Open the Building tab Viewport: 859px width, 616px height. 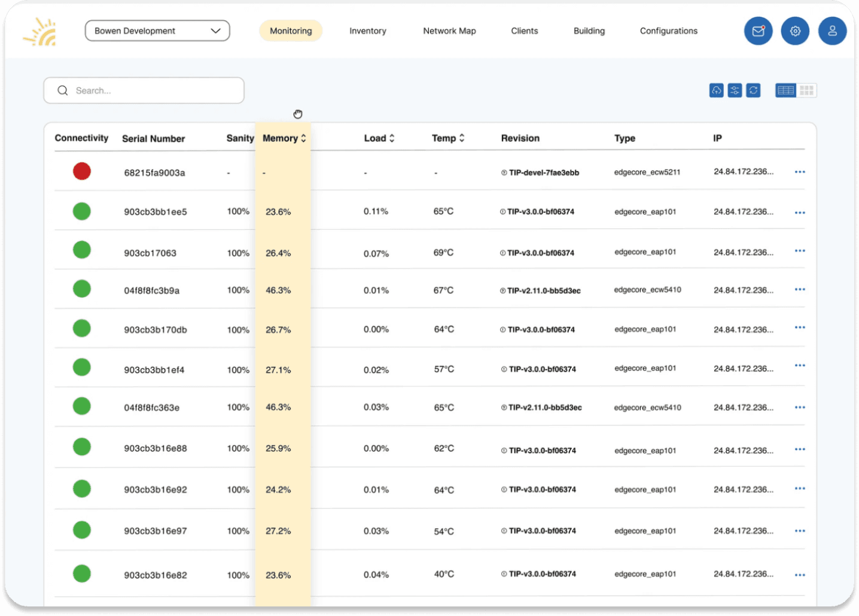tap(589, 31)
